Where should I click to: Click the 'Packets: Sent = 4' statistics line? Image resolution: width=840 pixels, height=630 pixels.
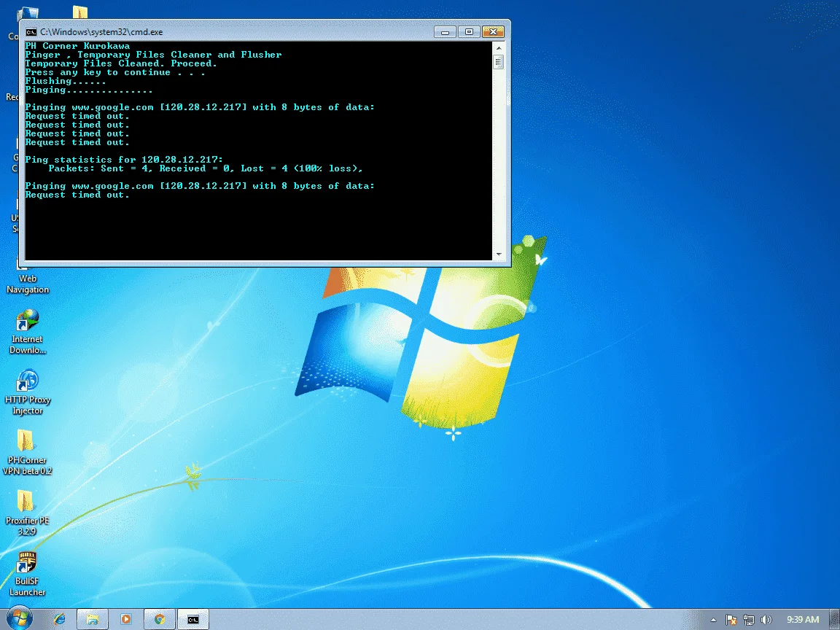click(x=206, y=168)
